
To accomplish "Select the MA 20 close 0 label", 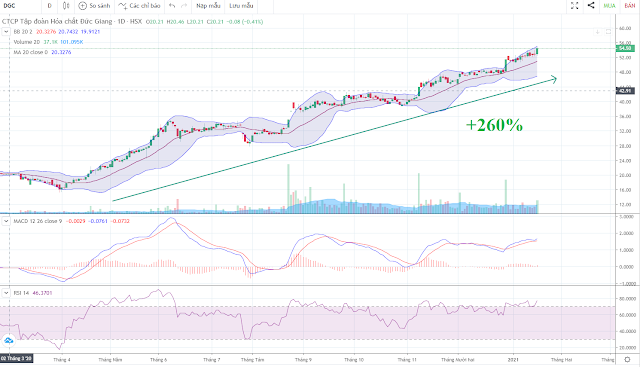I will click(31, 52).
